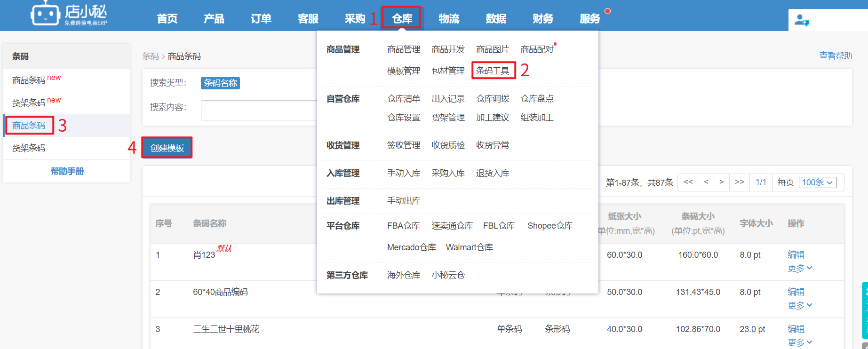Viewport: 868px width, 349px height.
Task: Choose 条码工具 from the warehouse menu
Action: click(493, 71)
